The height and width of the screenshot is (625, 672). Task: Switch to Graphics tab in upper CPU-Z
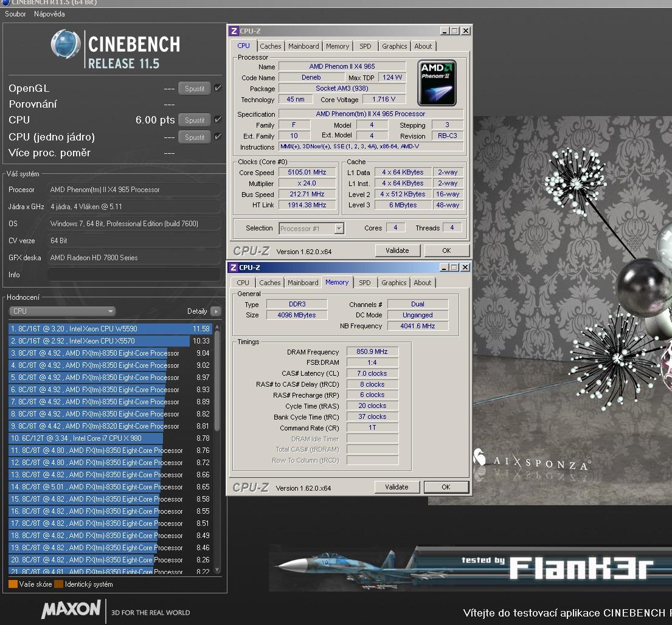394,46
